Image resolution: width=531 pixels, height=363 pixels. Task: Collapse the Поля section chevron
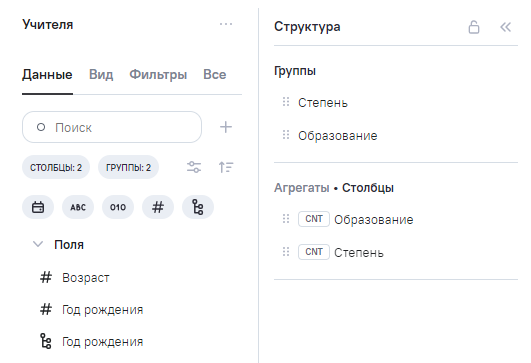(38, 244)
